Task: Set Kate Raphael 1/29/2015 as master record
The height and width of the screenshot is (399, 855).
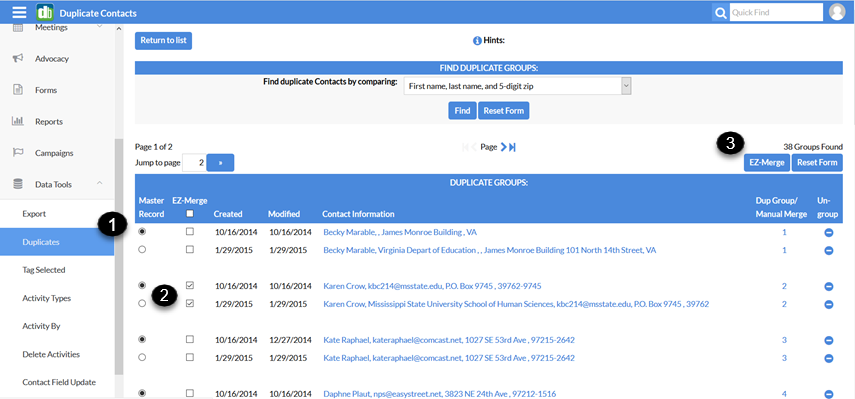Action: pyautogui.click(x=142, y=357)
